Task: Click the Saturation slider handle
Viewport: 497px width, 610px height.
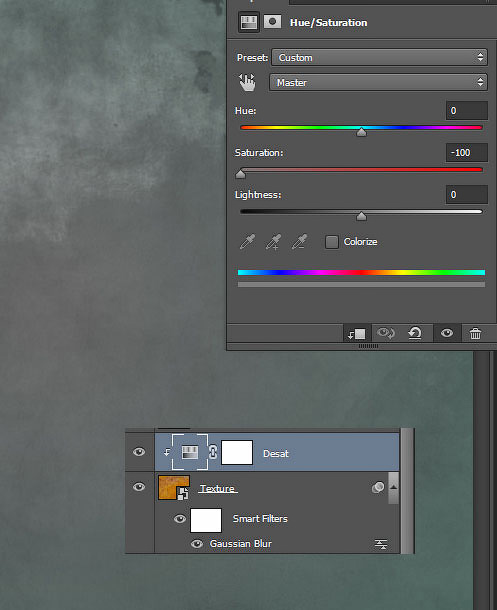Action: click(240, 174)
